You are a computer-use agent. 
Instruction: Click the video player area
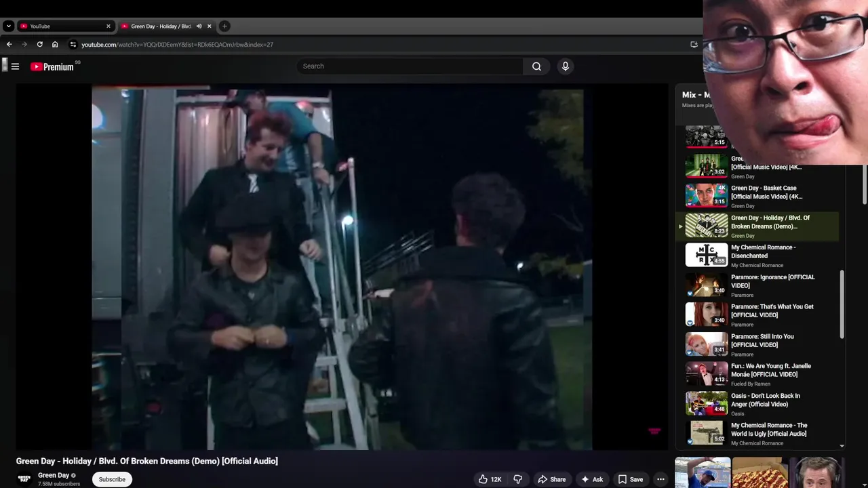coord(342,267)
